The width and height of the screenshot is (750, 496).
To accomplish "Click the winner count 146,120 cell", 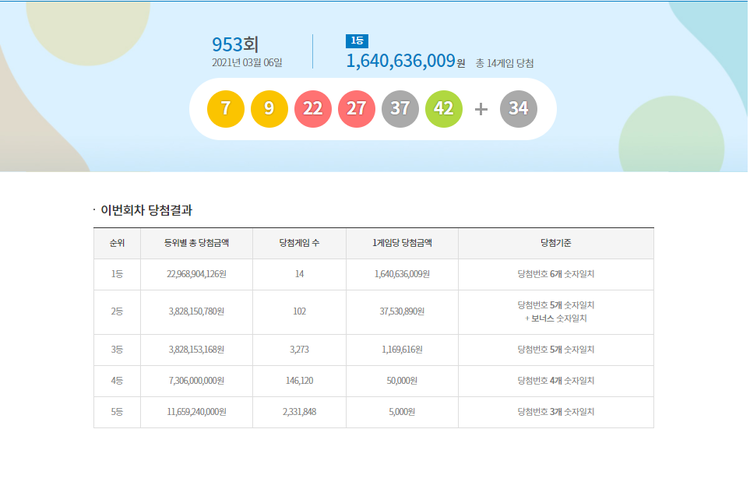I will [x=299, y=381].
